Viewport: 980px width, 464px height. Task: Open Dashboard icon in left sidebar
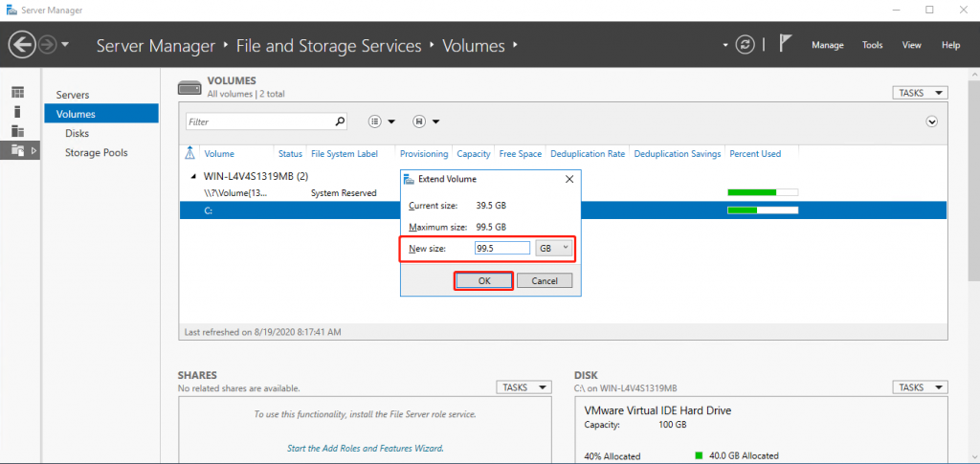pos(18,93)
